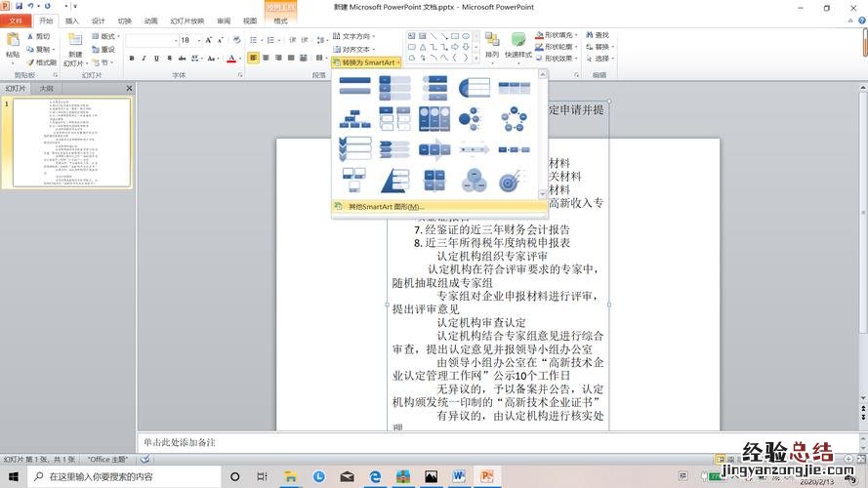Screen dimensions: 868x488
Task: Toggle Bold text formatting
Action: pos(131,59)
